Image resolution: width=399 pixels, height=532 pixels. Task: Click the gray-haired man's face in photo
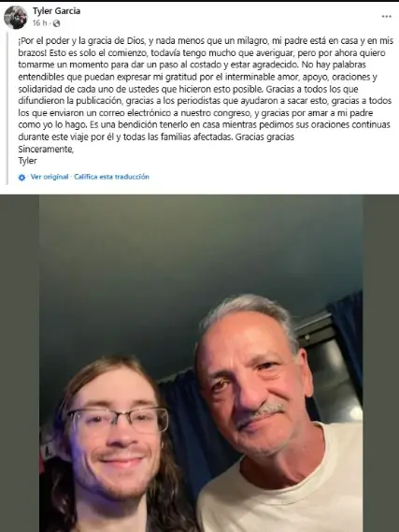(x=250, y=380)
